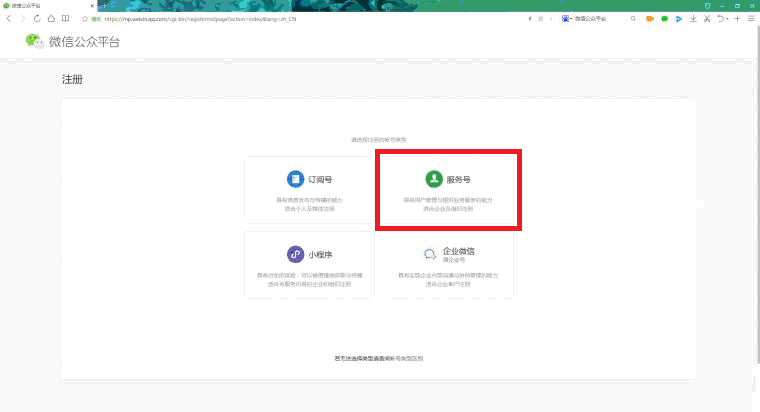Click the lightning speed-mode icon

[530, 19]
